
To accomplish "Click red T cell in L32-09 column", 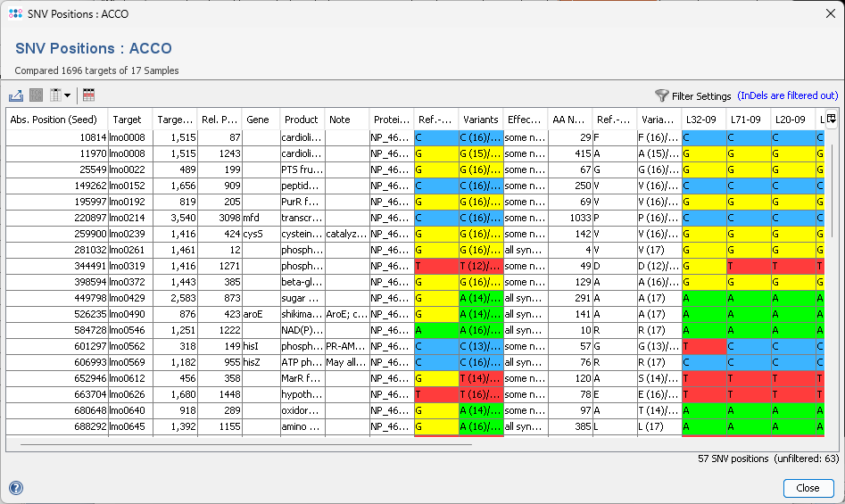I will (703, 347).
